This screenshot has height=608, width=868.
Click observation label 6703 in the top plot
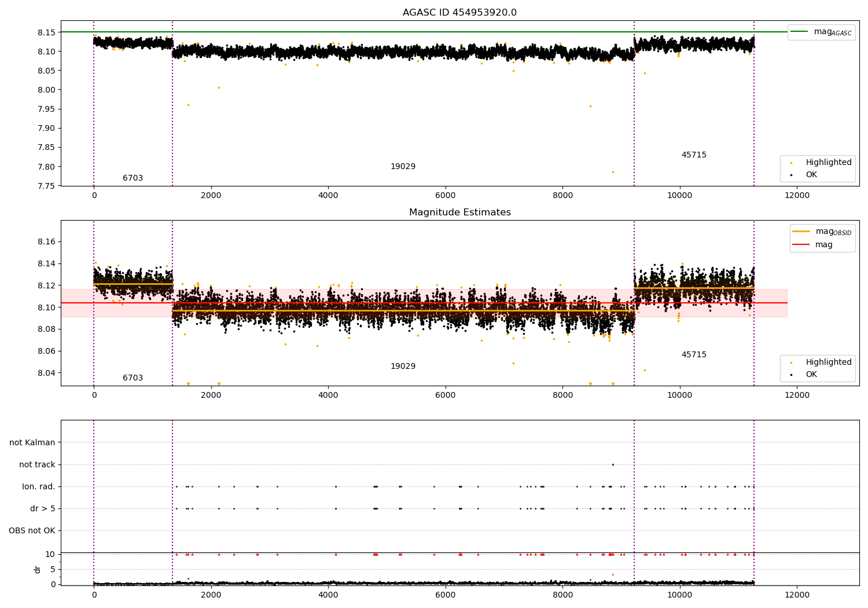click(133, 178)
